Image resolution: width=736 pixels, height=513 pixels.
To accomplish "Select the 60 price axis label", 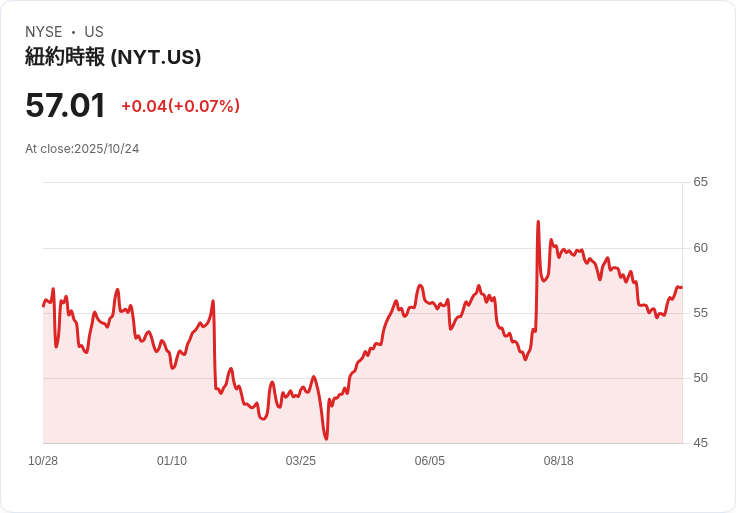I will pos(700,248).
